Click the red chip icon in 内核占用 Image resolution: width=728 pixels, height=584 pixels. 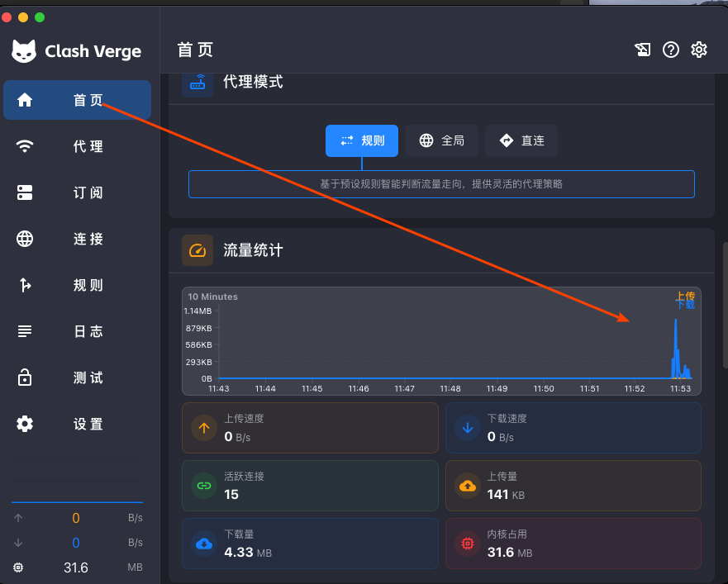pyautogui.click(x=468, y=544)
